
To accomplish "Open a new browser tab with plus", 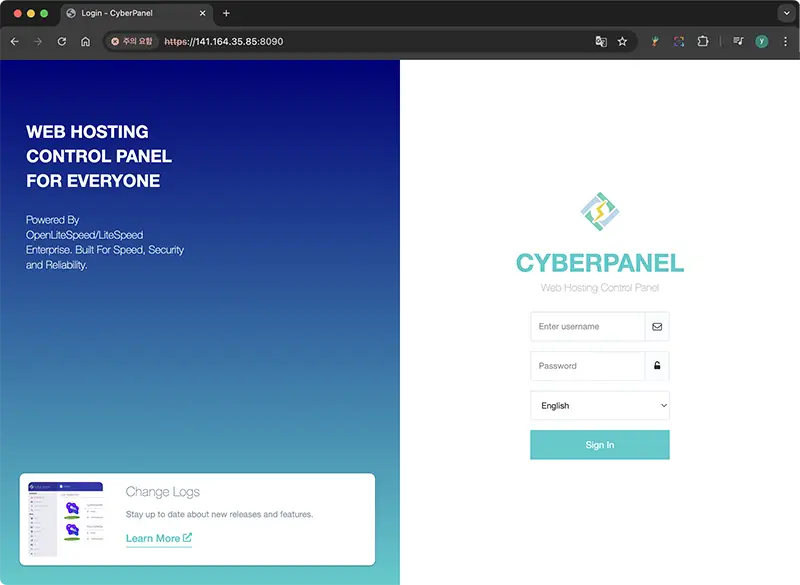I will click(226, 13).
